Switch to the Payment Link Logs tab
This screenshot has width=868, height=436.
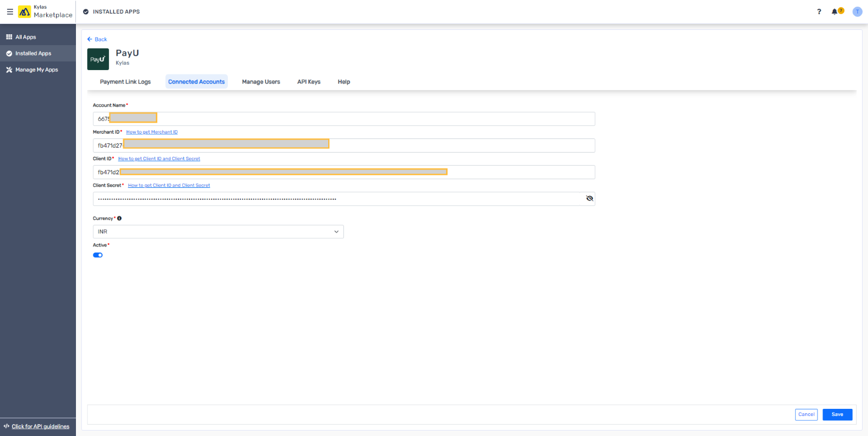[x=125, y=82]
